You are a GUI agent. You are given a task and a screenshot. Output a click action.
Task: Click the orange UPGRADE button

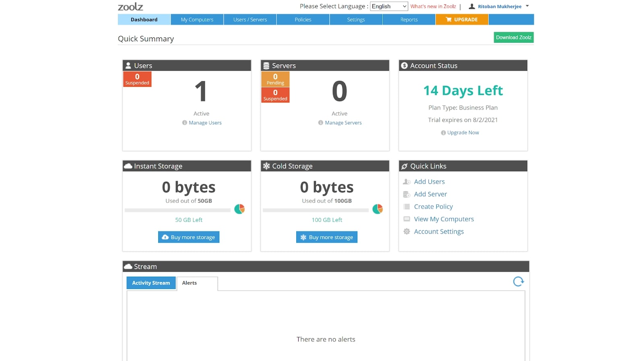click(x=462, y=19)
